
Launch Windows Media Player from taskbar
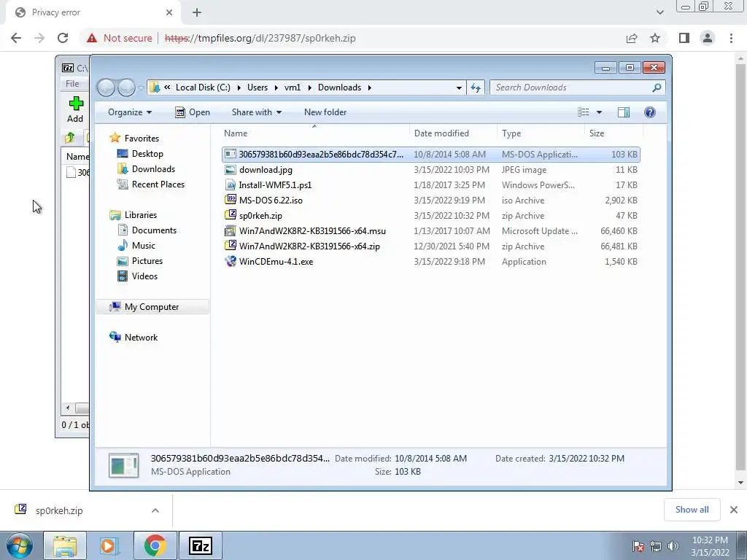108,545
